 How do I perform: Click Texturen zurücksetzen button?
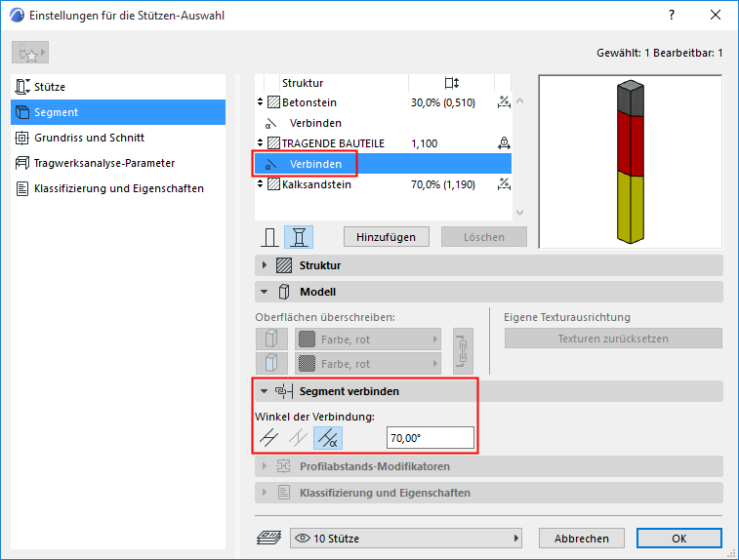point(613,339)
